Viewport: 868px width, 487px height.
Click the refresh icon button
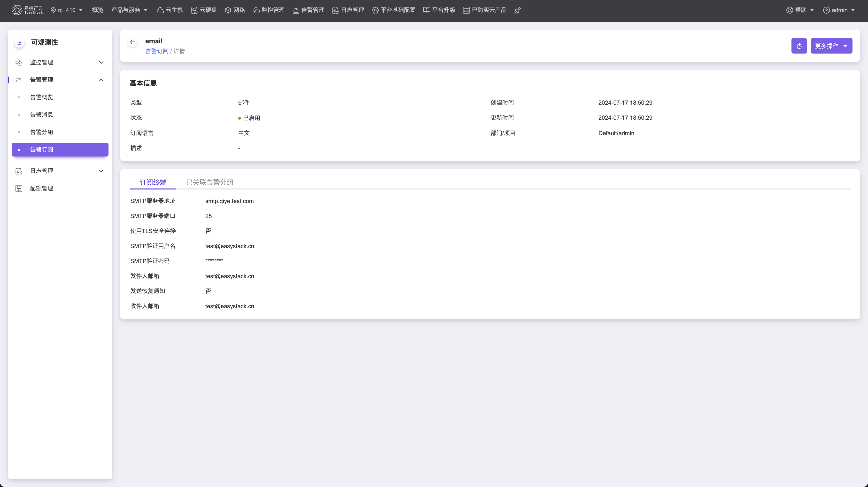pyautogui.click(x=799, y=46)
